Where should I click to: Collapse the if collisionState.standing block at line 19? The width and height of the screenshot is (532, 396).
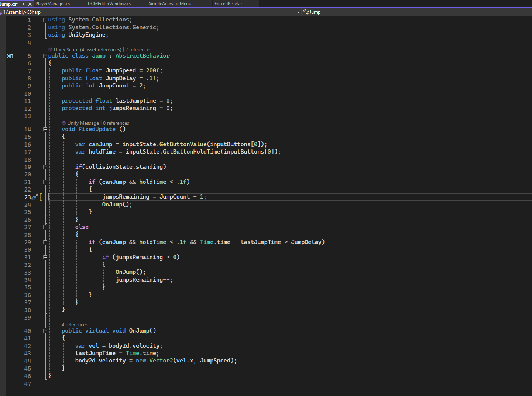(x=45, y=167)
